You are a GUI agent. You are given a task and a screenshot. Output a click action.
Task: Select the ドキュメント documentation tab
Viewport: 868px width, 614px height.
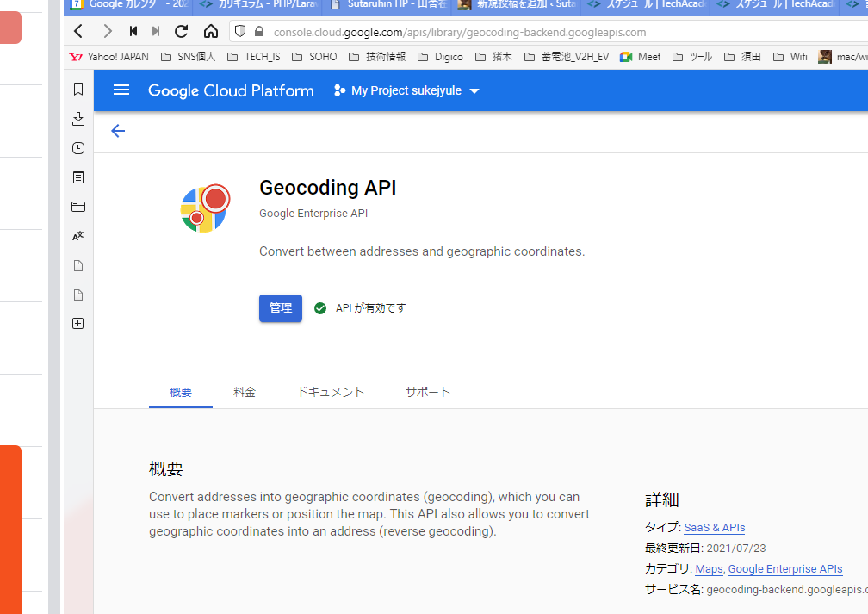pos(331,392)
